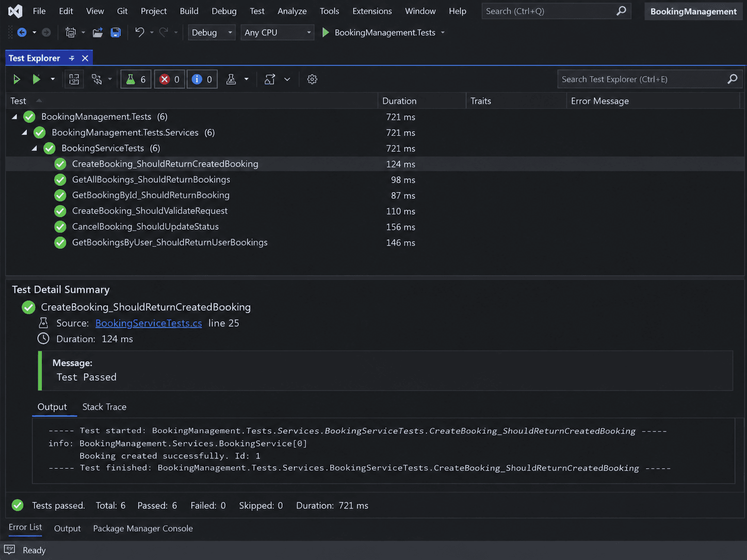The height and width of the screenshot is (560, 747).
Task: Toggle the not-run tests filter showing 0
Action: (202, 79)
